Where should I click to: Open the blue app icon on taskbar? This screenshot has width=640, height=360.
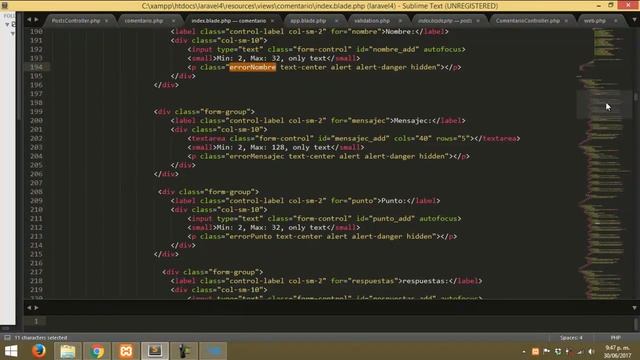point(213,351)
